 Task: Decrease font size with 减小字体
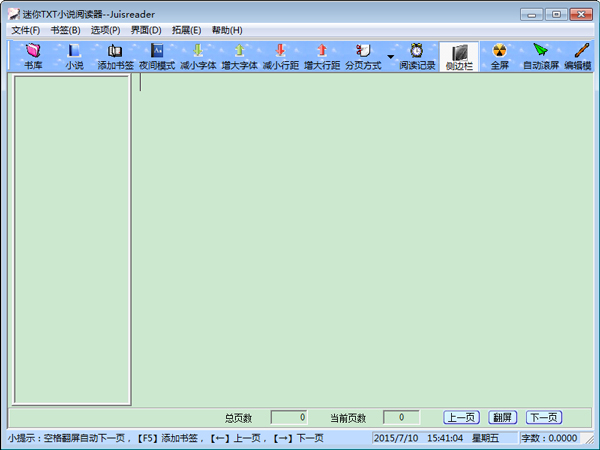tap(198, 56)
